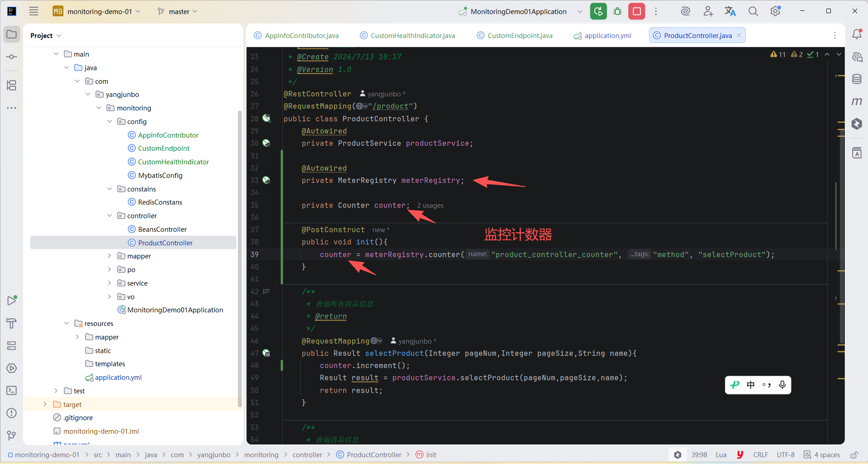Open the master branch dropdown
868x464 pixels.
click(177, 11)
